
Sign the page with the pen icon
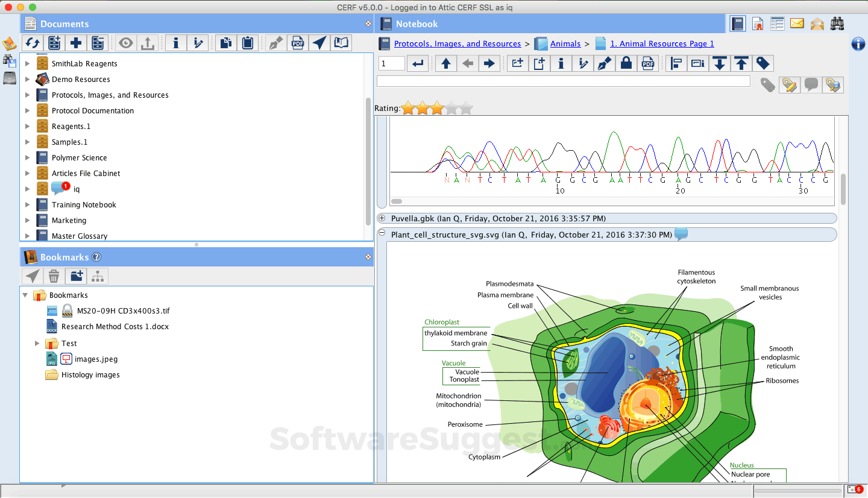[x=605, y=63]
